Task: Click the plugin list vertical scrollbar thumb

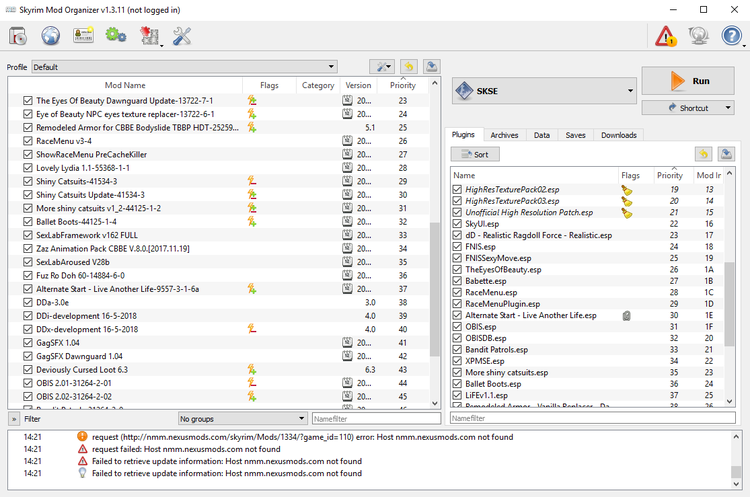Action: click(x=729, y=303)
